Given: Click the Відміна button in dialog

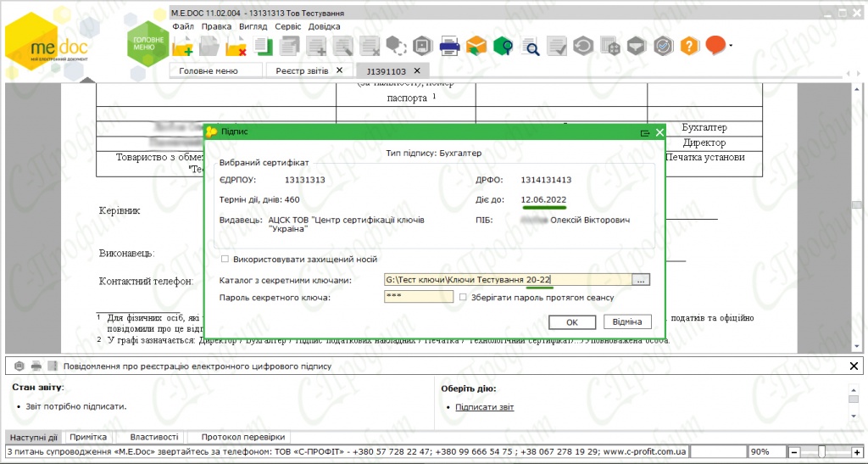Looking at the screenshot, I should click(x=627, y=321).
